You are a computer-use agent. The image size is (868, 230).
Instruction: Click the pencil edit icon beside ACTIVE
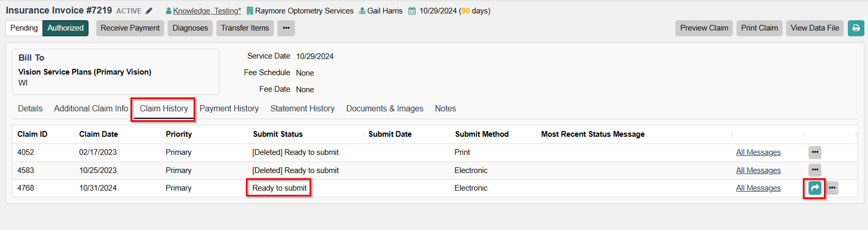click(x=149, y=11)
